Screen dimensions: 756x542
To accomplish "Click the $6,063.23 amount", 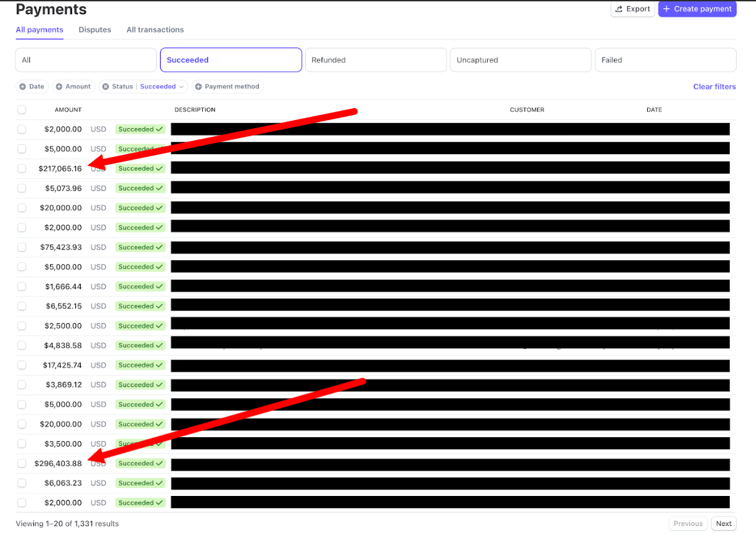I will (63, 483).
